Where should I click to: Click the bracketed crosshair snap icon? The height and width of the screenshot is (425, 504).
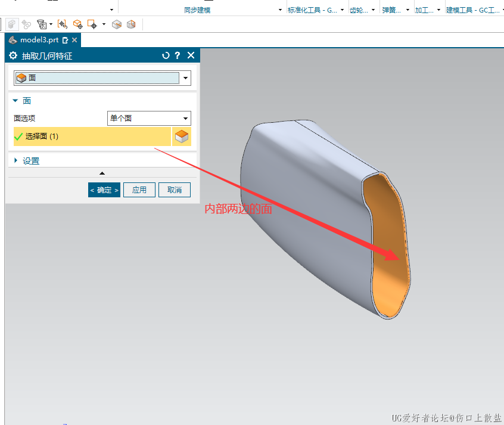[x=63, y=24]
